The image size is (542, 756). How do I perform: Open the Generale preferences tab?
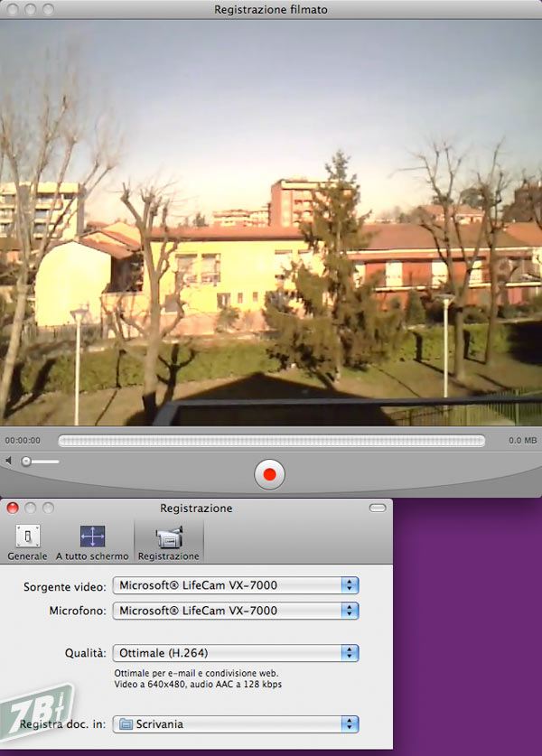click(27, 543)
